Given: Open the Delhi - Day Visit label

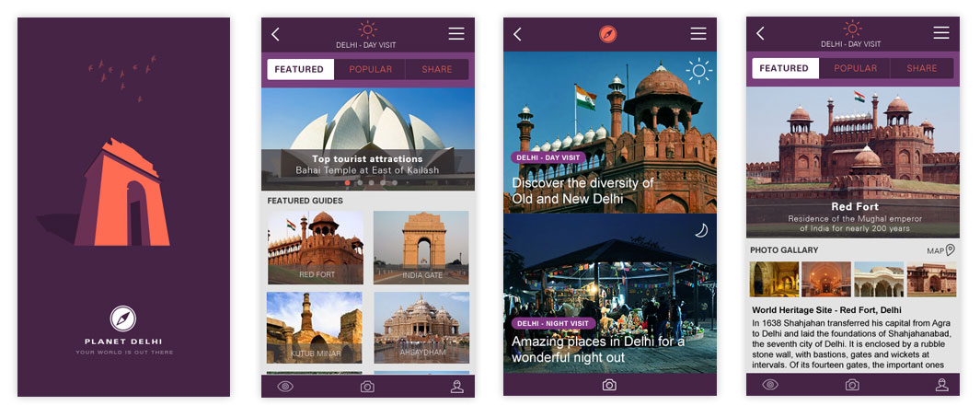Looking at the screenshot, I should [548, 157].
